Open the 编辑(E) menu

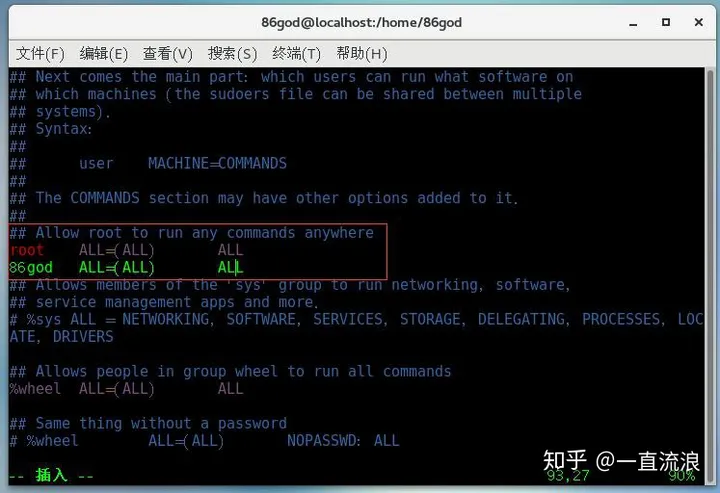pos(103,54)
